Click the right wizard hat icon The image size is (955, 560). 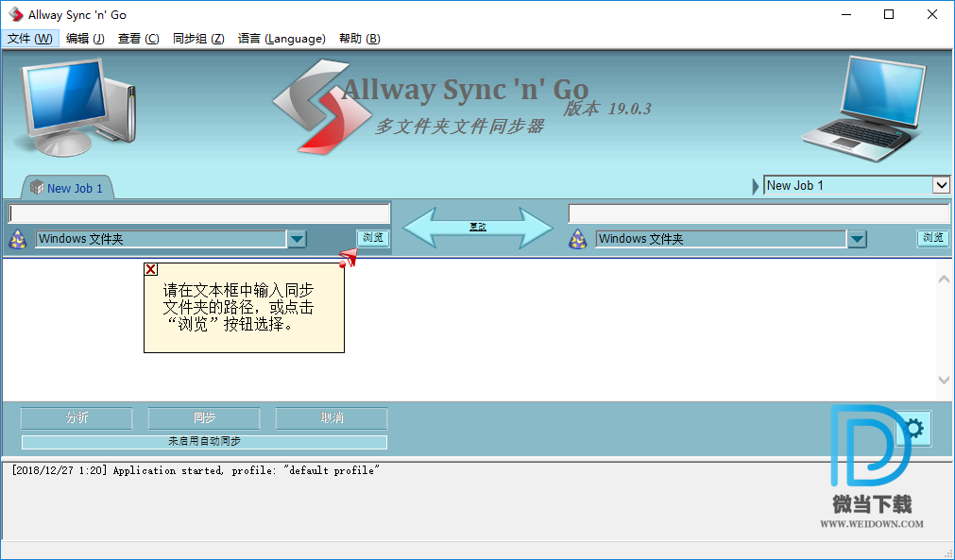[577, 239]
